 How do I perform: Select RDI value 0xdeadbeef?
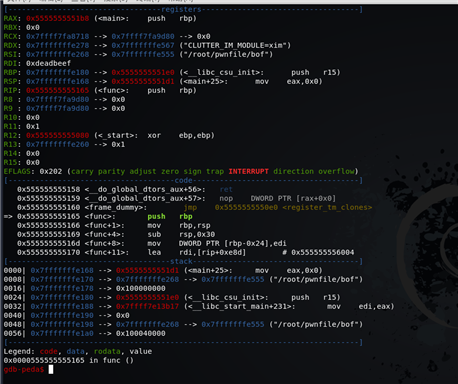tap(49, 63)
